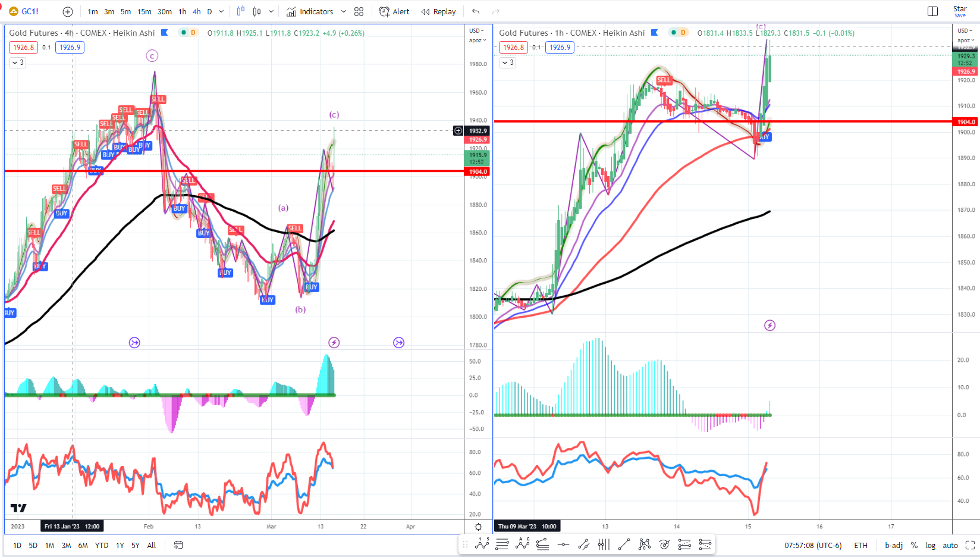Expand the timeframe interval dropdown
The height and width of the screenshot is (557, 980).
(x=222, y=11)
